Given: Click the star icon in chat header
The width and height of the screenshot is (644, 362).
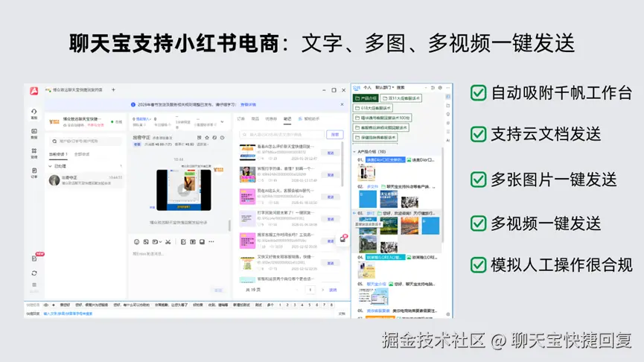Looking at the screenshot, I should tap(207, 138).
